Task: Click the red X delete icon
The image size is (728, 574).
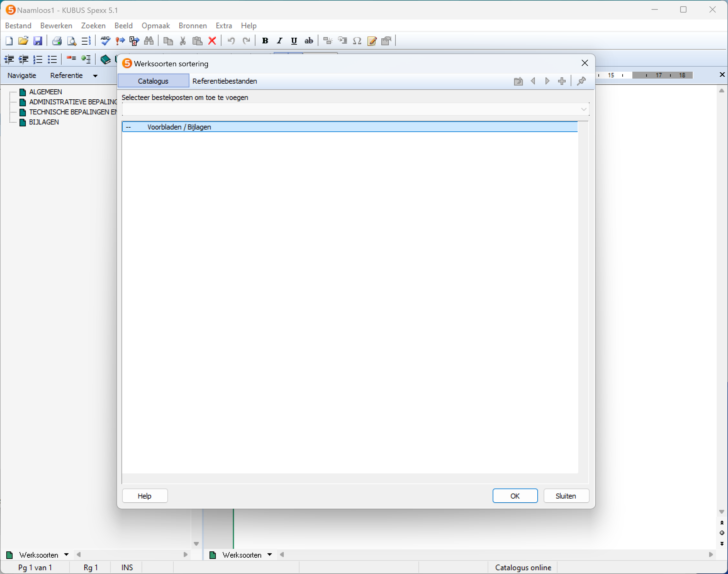Action: point(212,41)
